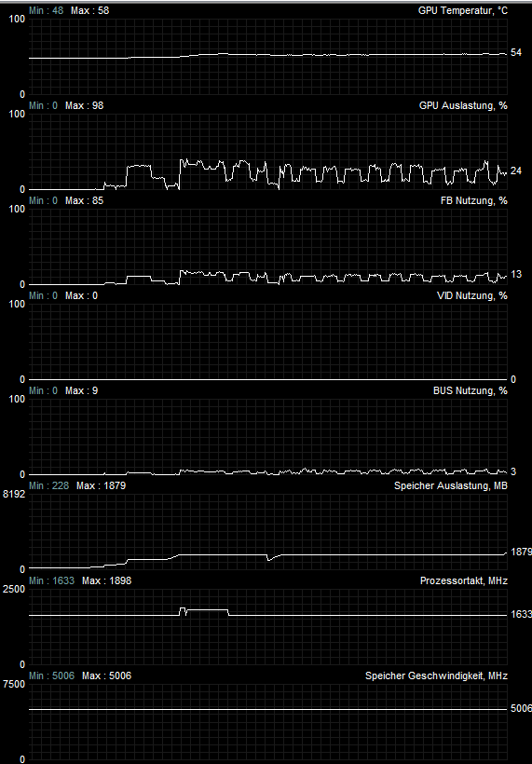532x764 pixels.
Task: Click the FB Nutzung, % graph title
Action: [473, 200]
